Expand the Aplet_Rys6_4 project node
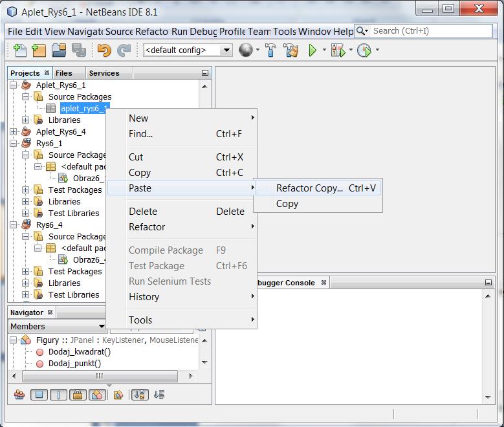Viewport: 504px width, 427px height. [x=13, y=132]
